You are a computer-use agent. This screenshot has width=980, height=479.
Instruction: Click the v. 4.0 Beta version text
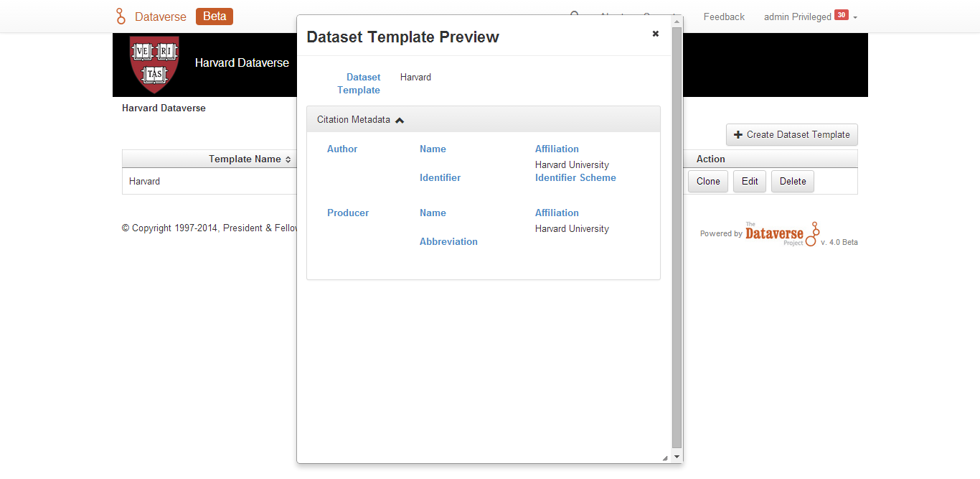(839, 242)
